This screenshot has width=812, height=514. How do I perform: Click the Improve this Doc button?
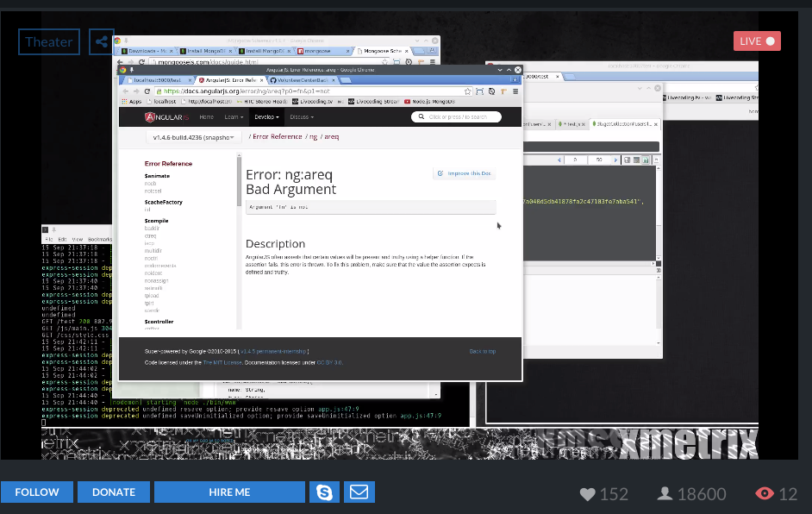(464, 173)
